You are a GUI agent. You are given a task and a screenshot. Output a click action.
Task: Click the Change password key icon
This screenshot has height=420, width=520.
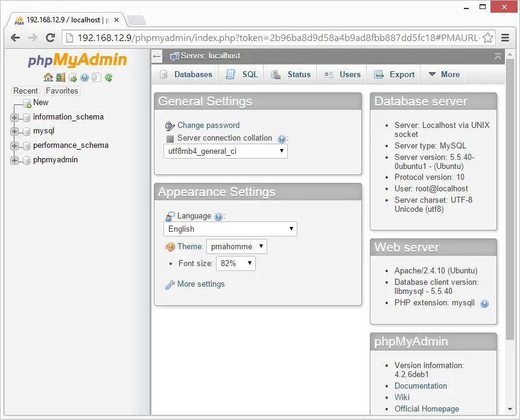pyautogui.click(x=170, y=126)
